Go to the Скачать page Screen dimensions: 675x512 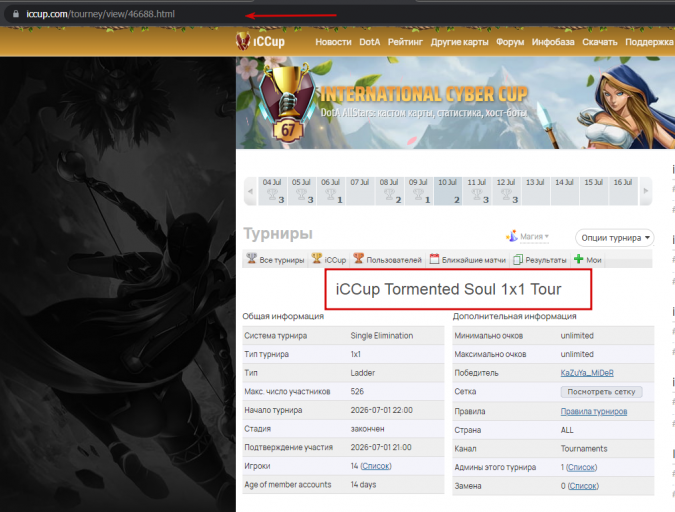600,42
